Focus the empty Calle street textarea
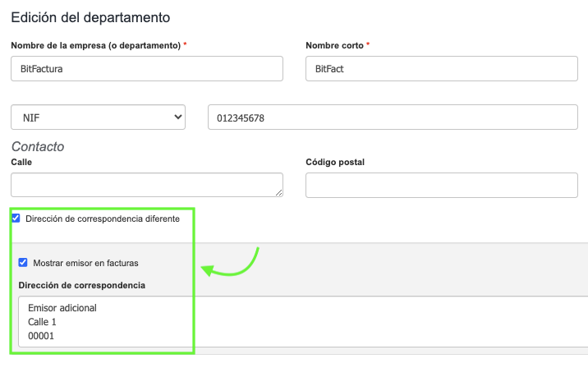The image size is (588, 368). (147, 185)
